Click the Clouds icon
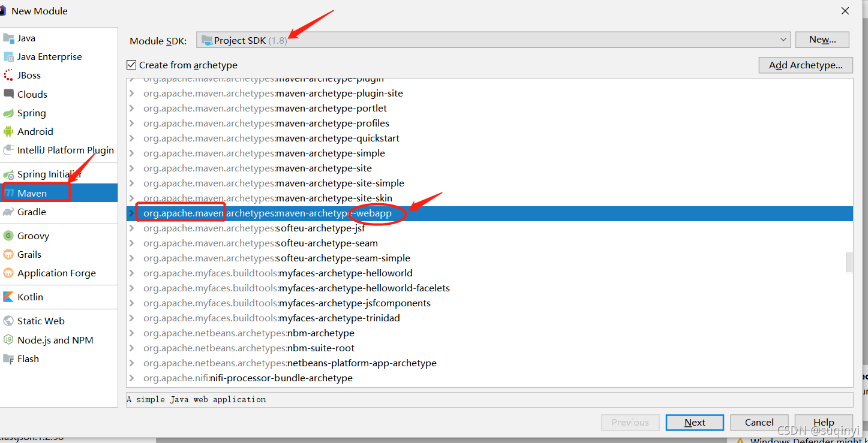 point(8,94)
